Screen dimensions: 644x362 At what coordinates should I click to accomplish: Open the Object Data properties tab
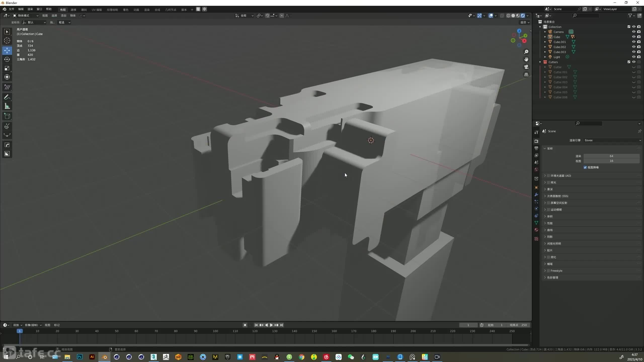[536, 223]
